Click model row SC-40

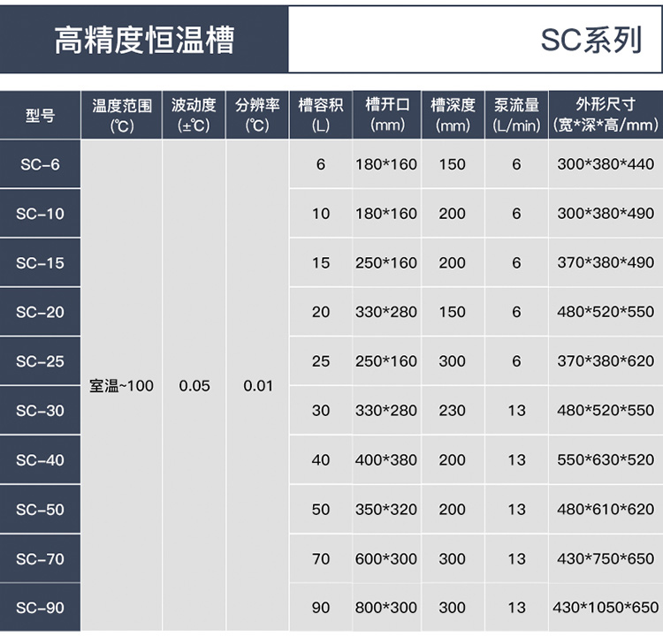pos(40,459)
